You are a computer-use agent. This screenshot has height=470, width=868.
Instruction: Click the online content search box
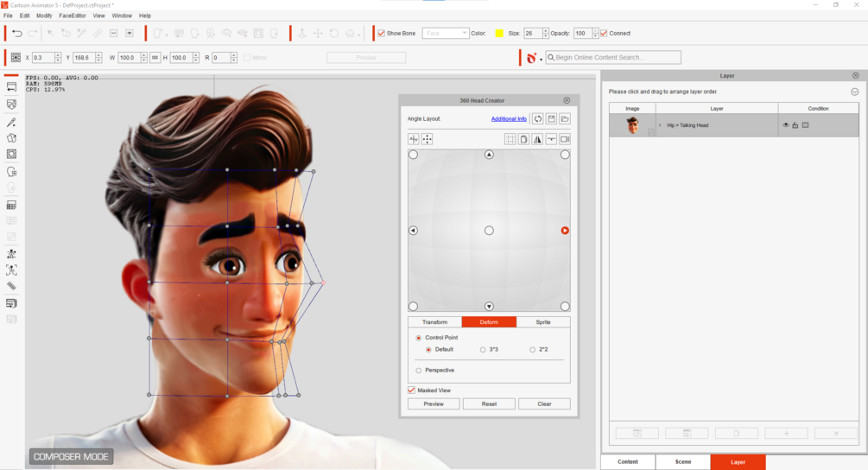tap(613, 58)
